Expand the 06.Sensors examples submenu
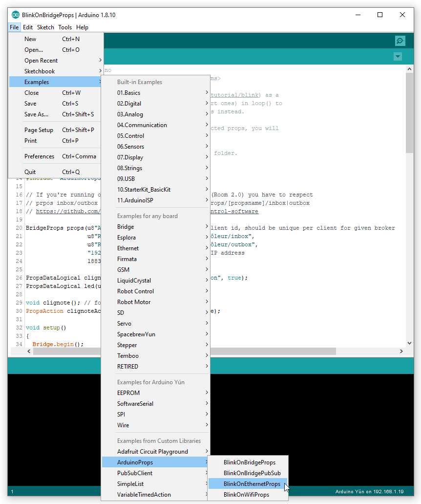Screen dimensions: 421x504 point(156,147)
